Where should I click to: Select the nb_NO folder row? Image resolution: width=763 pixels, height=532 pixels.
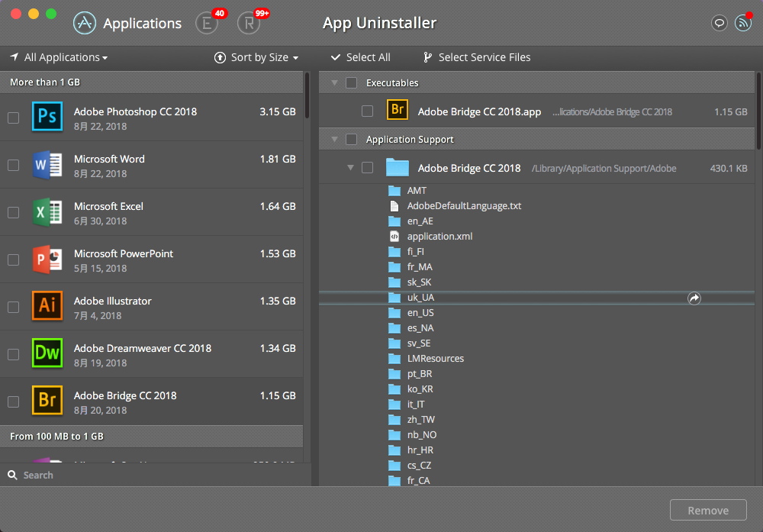click(536, 434)
